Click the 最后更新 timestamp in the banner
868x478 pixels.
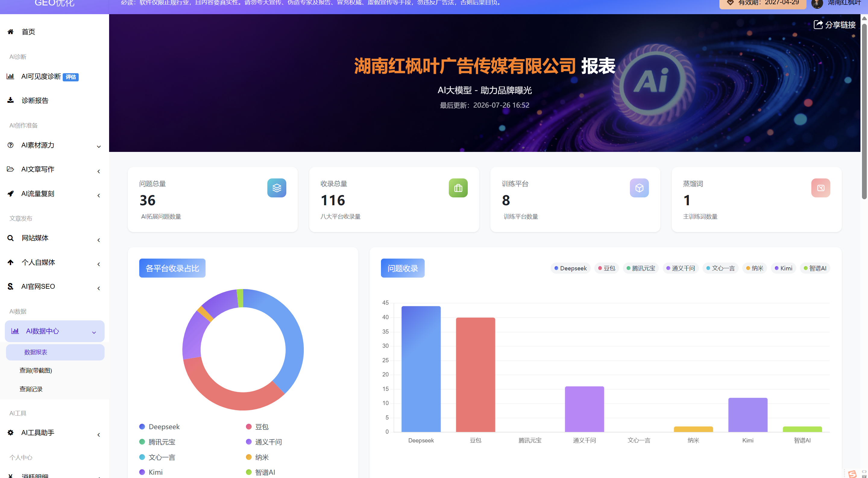point(484,105)
